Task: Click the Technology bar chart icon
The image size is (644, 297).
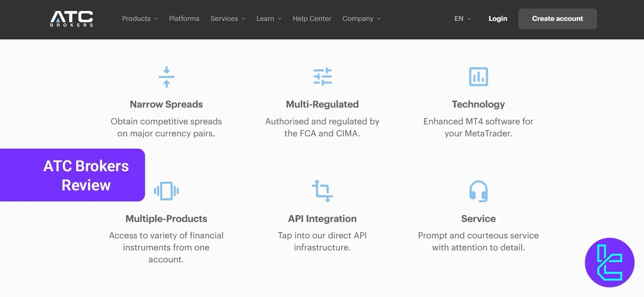Action: (478, 76)
